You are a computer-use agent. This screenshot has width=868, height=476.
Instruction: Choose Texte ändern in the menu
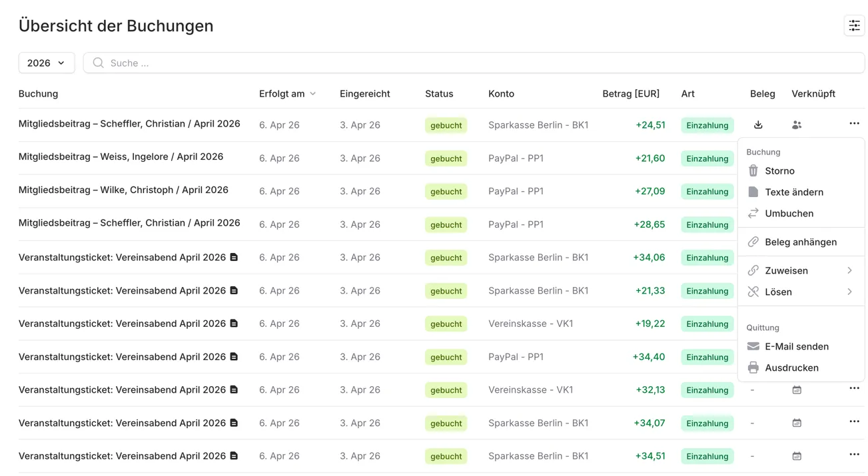[x=793, y=192]
